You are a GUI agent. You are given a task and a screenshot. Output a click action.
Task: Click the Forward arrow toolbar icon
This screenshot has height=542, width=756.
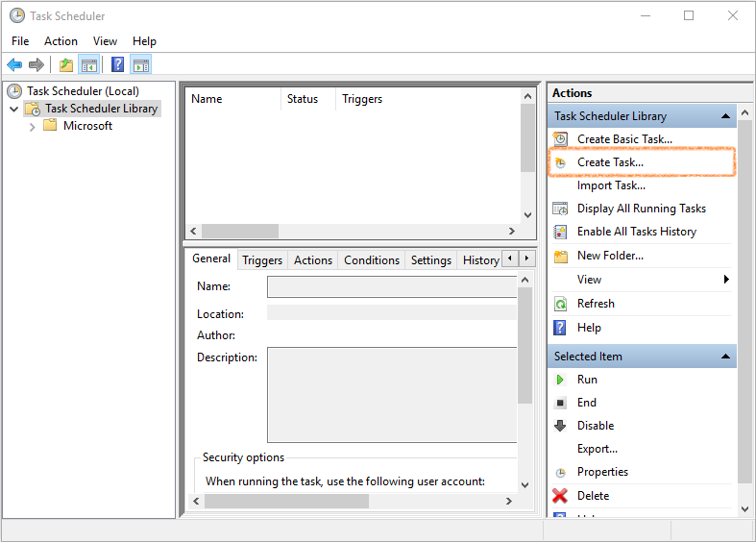click(x=37, y=64)
